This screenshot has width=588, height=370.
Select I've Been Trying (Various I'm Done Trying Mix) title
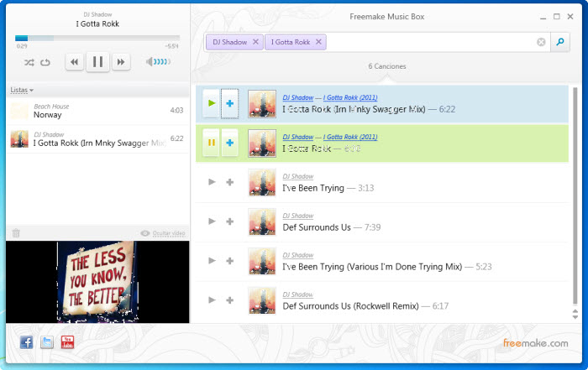(x=372, y=267)
